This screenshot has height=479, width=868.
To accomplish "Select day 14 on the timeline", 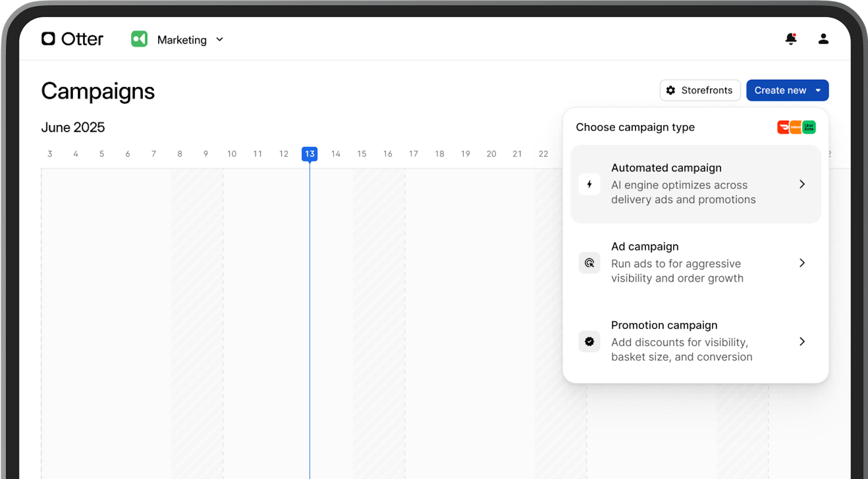I will pos(336,154).
